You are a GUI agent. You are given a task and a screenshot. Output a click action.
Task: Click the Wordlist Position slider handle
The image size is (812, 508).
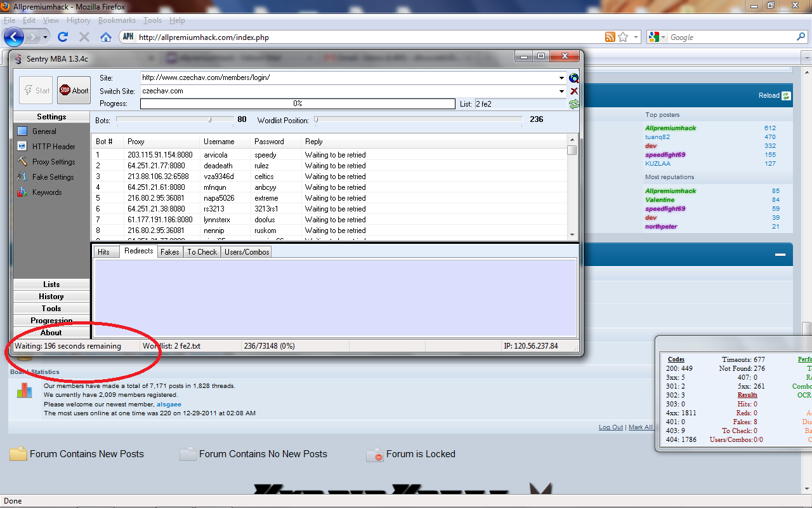tap(316, 119)
